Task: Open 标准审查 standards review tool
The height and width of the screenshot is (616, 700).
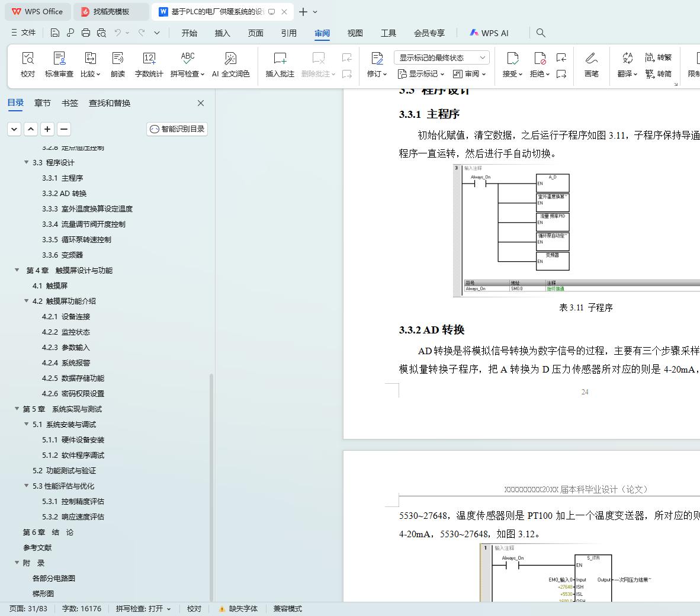Action: [59, 65]
